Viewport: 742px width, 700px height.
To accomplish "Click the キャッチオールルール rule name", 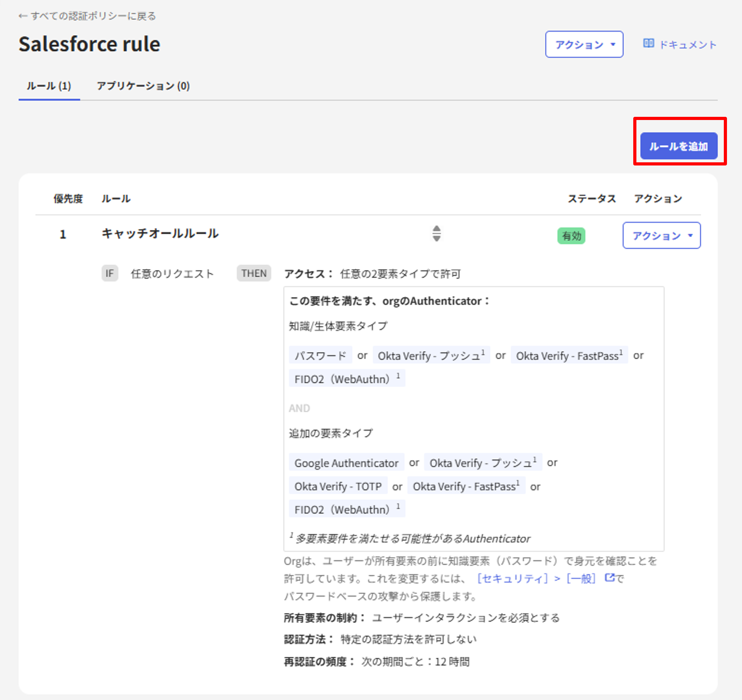I will 160,234.
